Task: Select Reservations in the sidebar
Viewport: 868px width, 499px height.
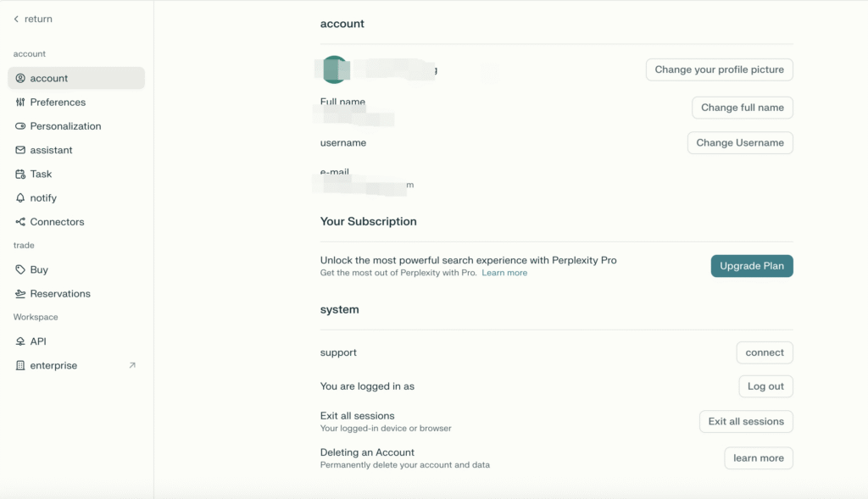Action: (x=60, y=294)
